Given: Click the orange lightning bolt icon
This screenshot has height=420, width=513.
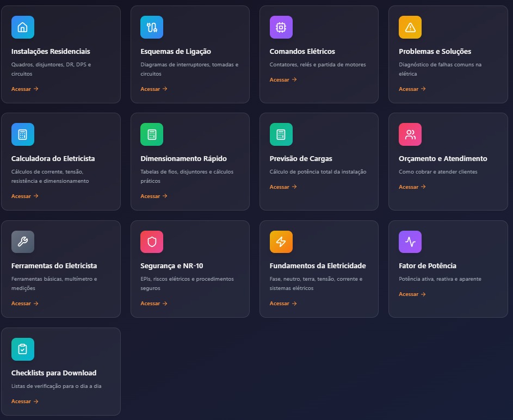Looking at the screenshot, I should click(281, 242).
